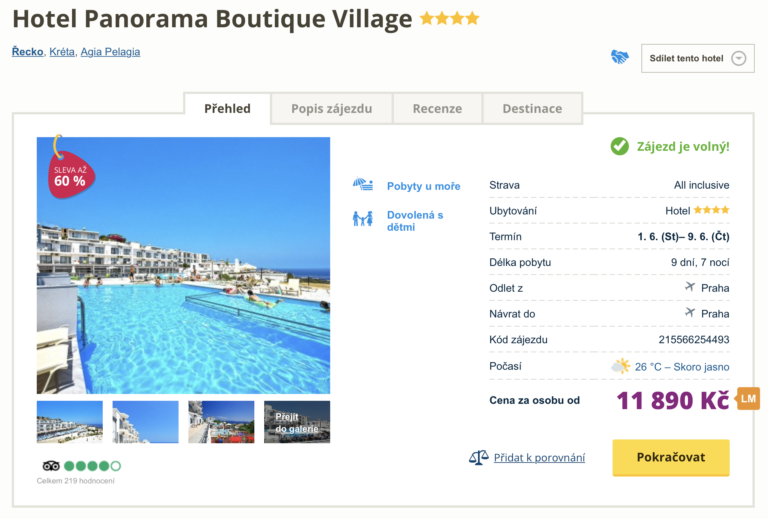The image size is (768, 519).
Task: Switch to the Popis zájezdu tab
Action: 331,108
